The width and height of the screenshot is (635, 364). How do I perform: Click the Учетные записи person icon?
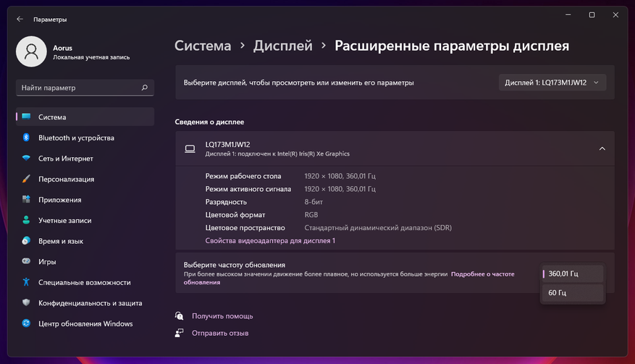[26, 220]
